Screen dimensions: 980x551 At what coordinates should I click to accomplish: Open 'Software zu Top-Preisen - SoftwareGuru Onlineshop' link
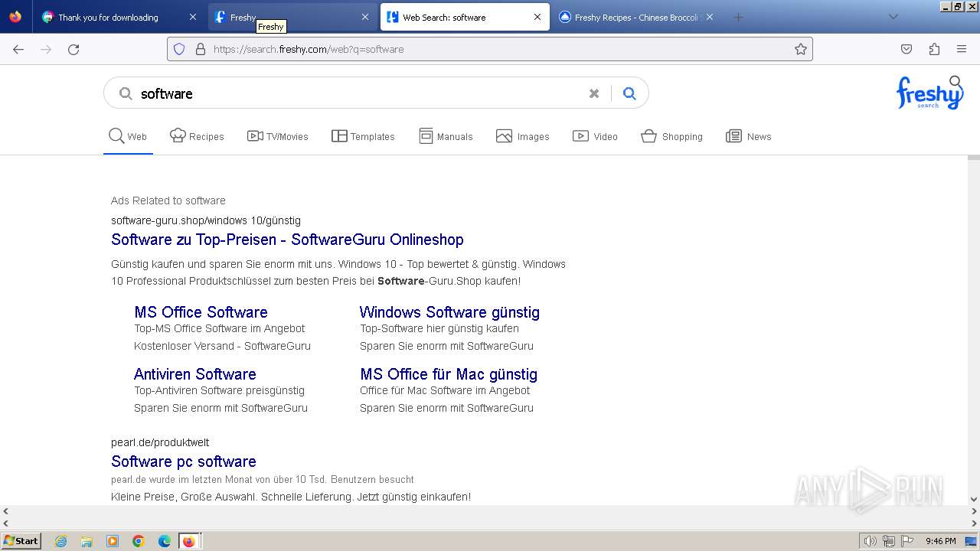[x=287, y=240]
